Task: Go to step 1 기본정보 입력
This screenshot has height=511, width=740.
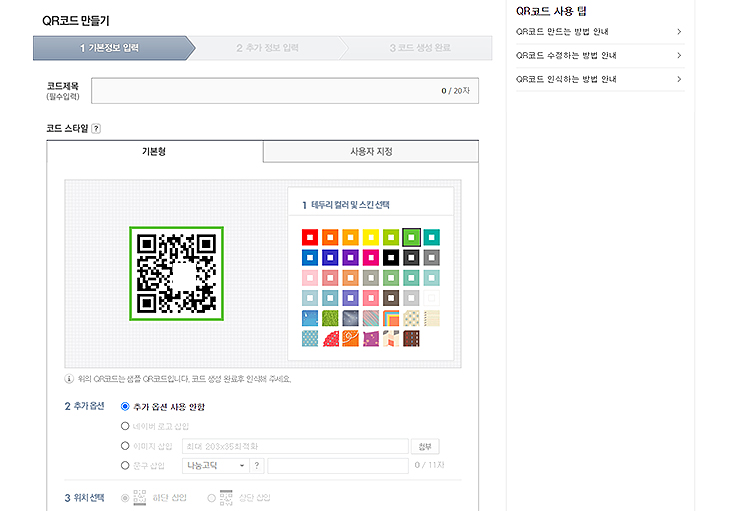Action: pyautogui.click(x=112, y=48)
